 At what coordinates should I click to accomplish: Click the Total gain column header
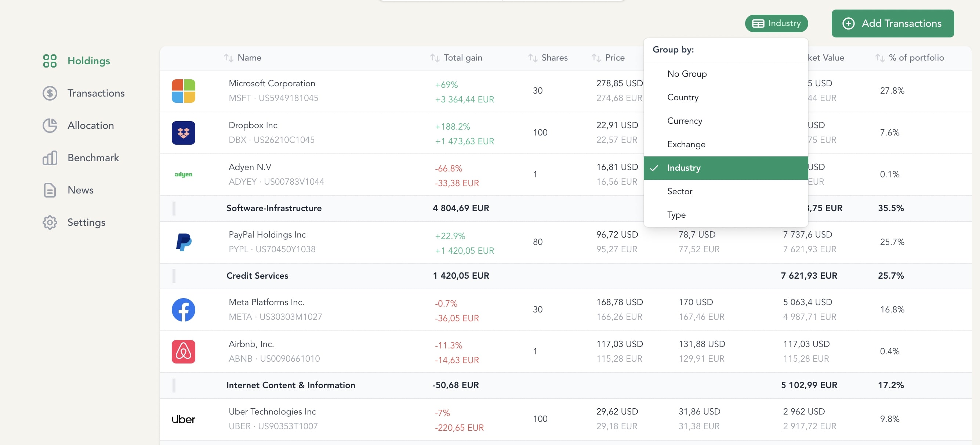click(x=462, y=58)
